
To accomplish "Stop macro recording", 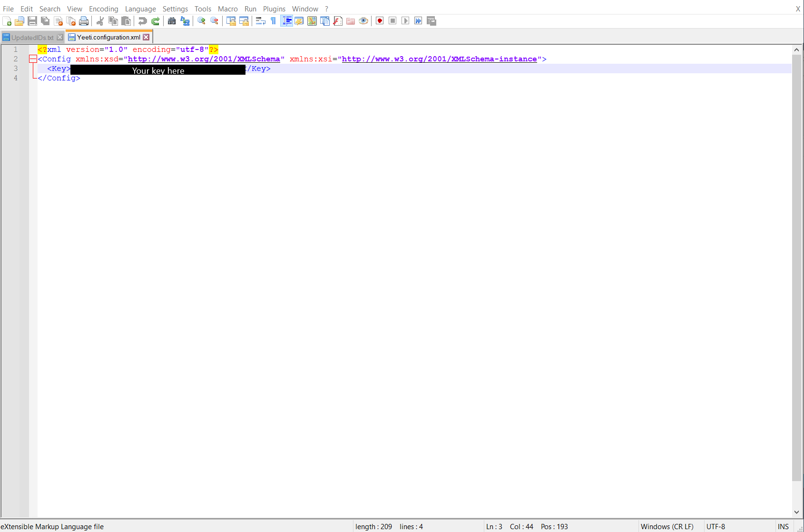I will 392,21.
